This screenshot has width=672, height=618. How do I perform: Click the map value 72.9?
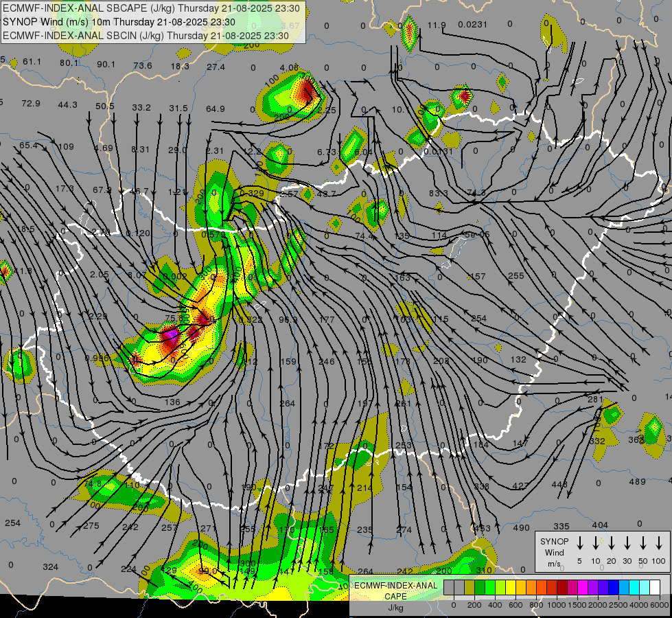pos(31,104)
